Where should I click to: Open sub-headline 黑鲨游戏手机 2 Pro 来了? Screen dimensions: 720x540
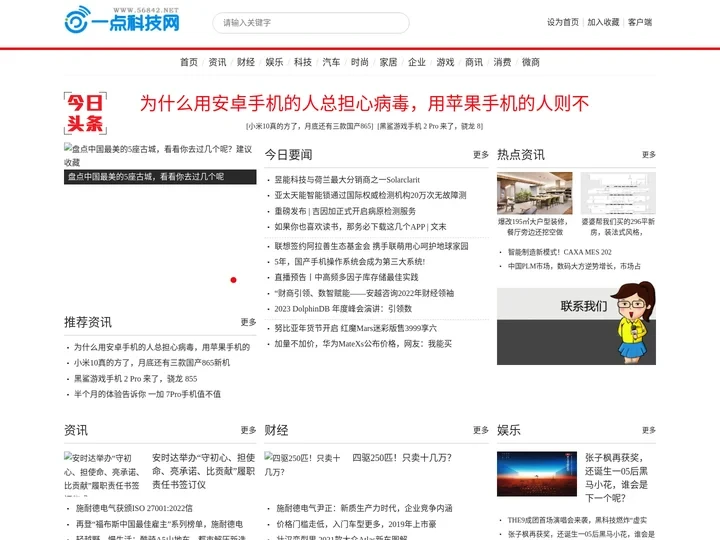pos(430,126)
